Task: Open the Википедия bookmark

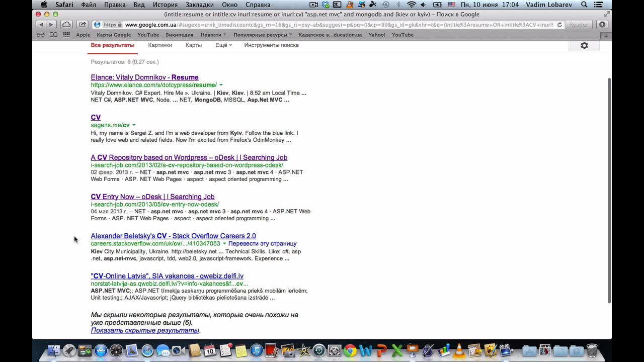Action: coord(179,35)
